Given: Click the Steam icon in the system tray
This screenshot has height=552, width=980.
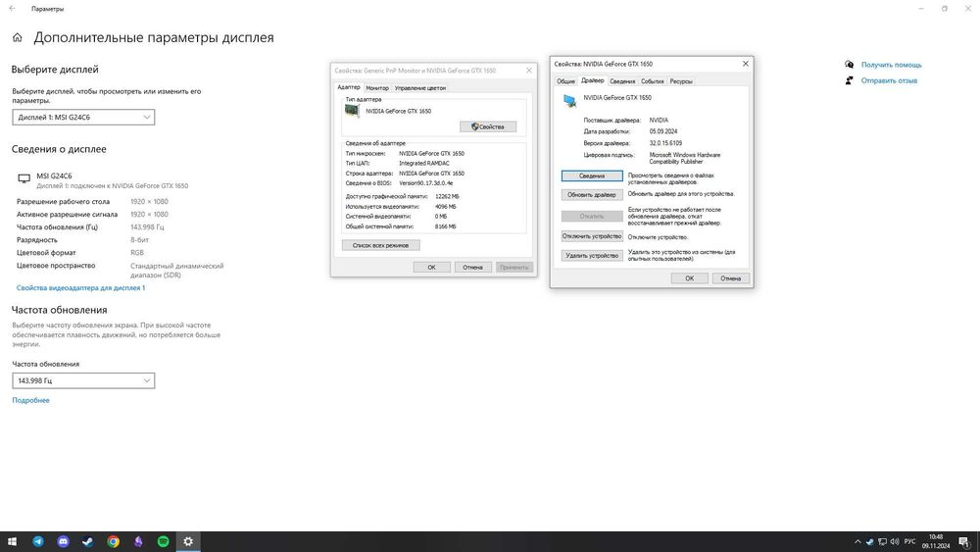Looking at the screenshot, I should tap(870, 542).
